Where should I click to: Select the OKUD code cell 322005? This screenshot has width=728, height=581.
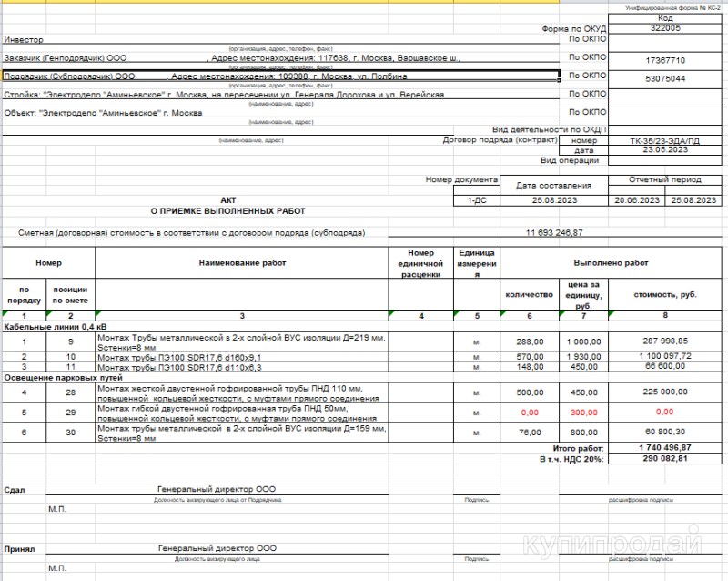click(x=665, y=28)
